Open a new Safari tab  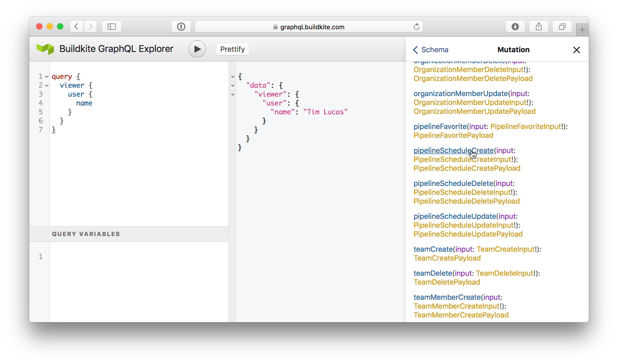(x=582, y=30)
